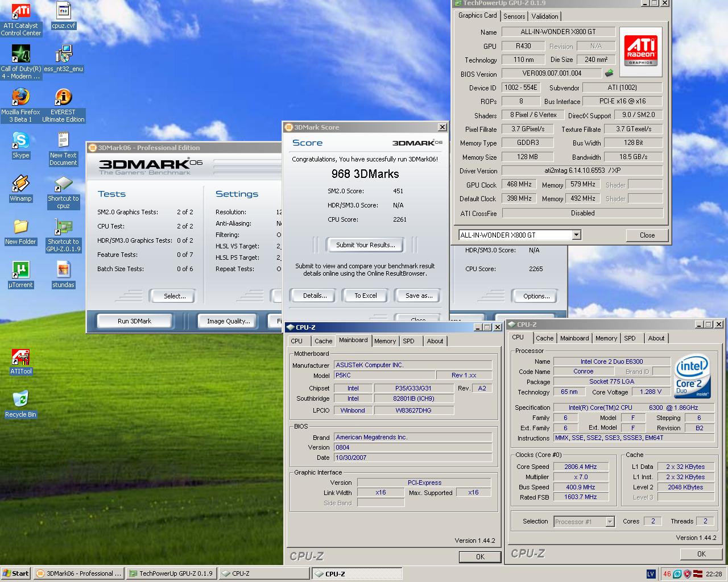Switch to the Sensors tab in GPU-Z

[514, 16]
